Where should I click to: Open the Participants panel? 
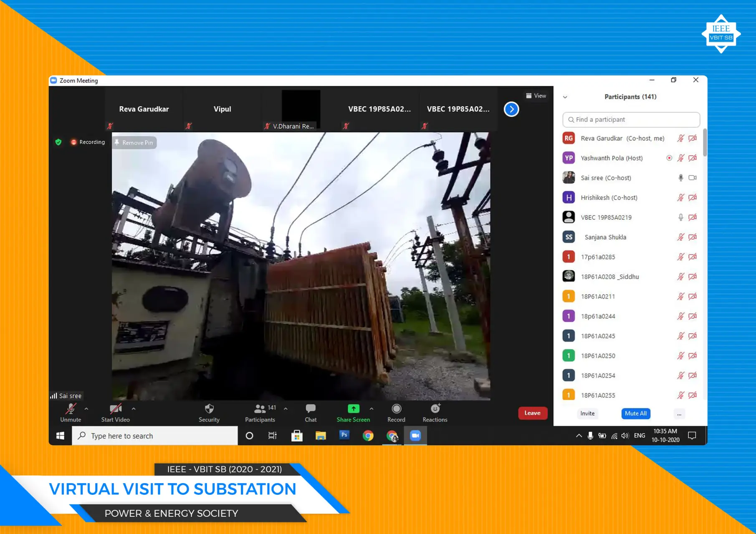pyautogui.click(x=260, y=413)
